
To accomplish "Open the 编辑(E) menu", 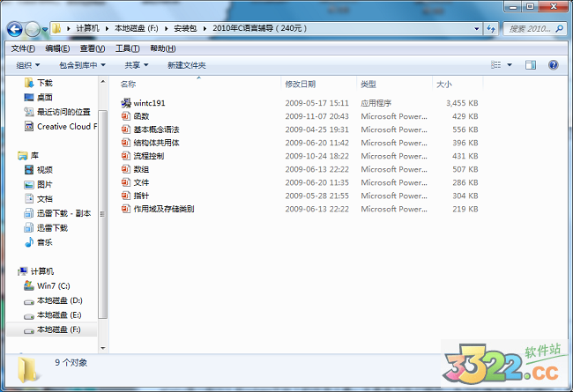I will [57, 48].
